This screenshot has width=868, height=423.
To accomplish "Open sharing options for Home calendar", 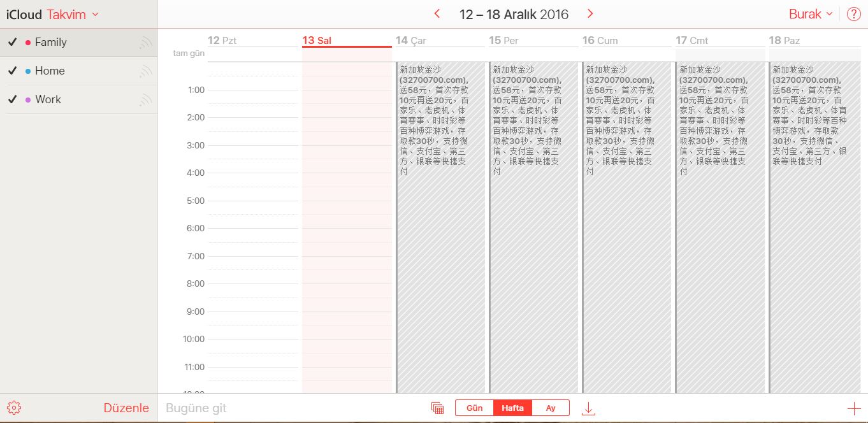I will click(x=146, y=71).
